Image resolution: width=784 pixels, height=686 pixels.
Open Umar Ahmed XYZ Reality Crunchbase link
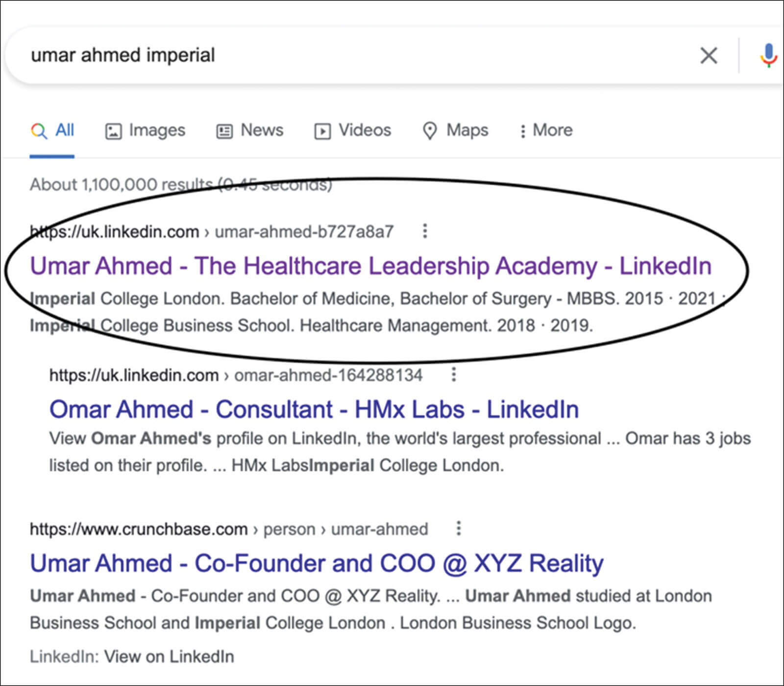pyautogui.click(x=317, y=563)
